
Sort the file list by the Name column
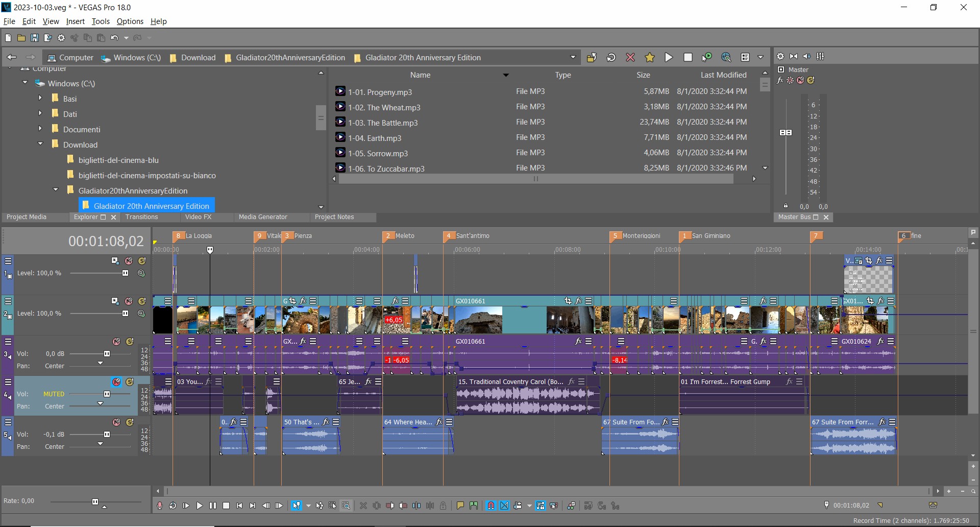coord(421,75)
